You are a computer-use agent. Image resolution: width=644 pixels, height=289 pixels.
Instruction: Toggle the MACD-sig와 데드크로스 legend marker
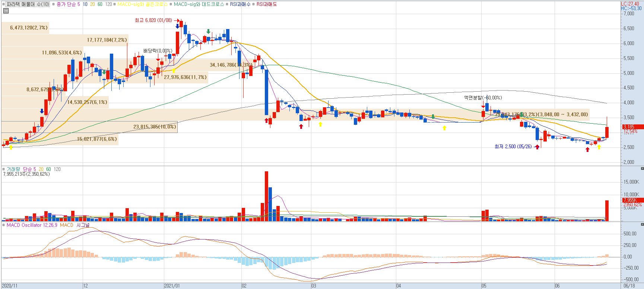pos(171,4)
